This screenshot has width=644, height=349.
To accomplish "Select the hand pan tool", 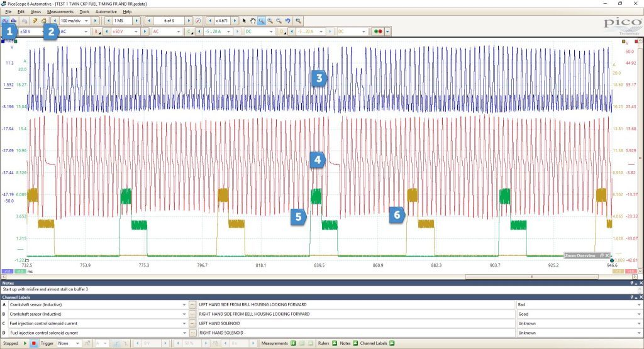I will coord(253,21).
